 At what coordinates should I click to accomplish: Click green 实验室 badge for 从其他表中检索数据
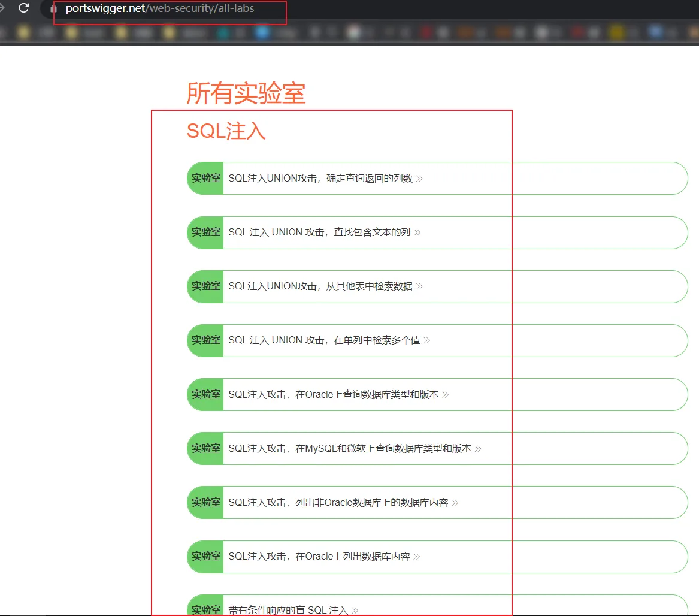point(205,286)
